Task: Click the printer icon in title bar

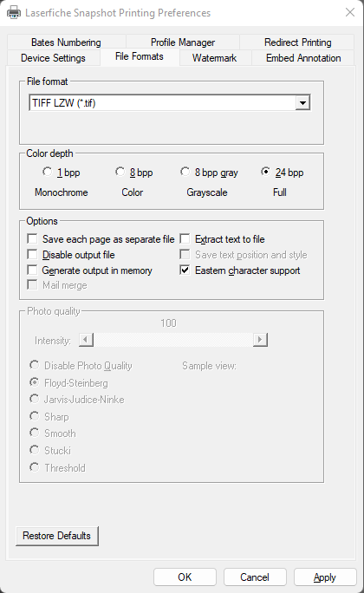Action: click(14, 12)
